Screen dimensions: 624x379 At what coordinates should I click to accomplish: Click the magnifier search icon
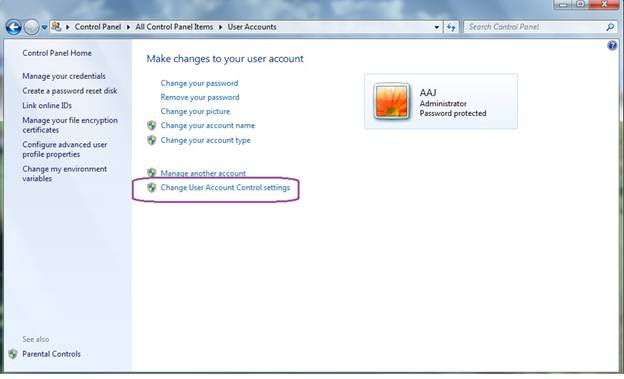[x=610, y=27]
